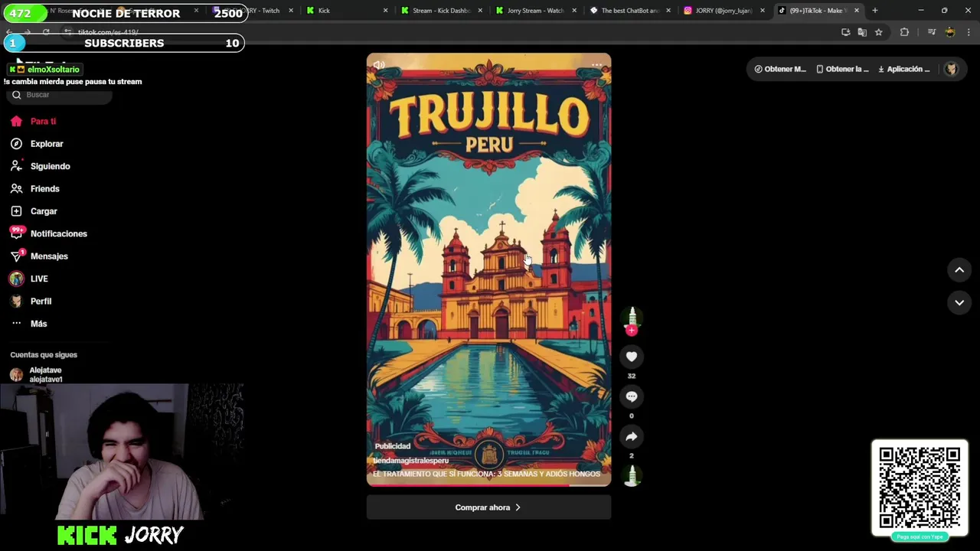Open Chrome profile avatar in toolbar

point(950,32)
